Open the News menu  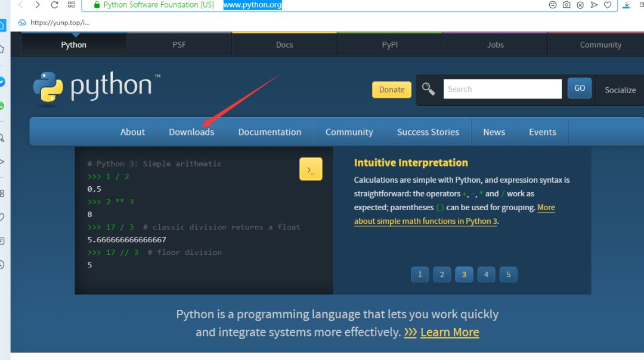point(494,132)
